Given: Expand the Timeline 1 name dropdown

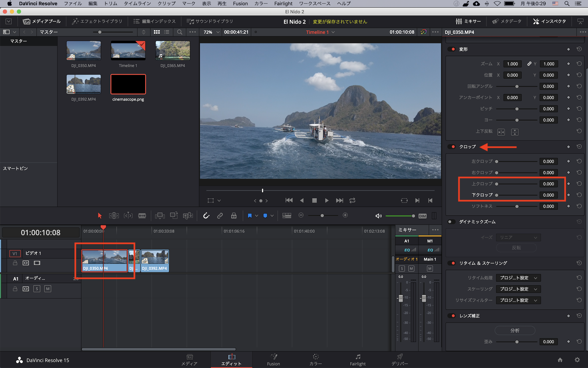Looking at the screenshot, I should tap(333, 32).
